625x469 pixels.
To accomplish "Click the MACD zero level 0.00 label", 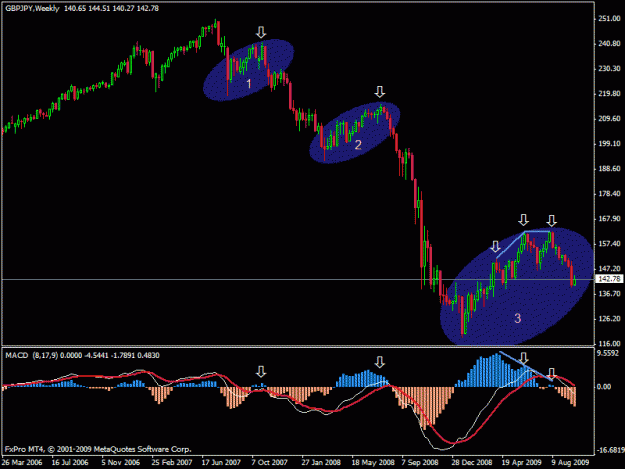I will [x=604, y=387].
